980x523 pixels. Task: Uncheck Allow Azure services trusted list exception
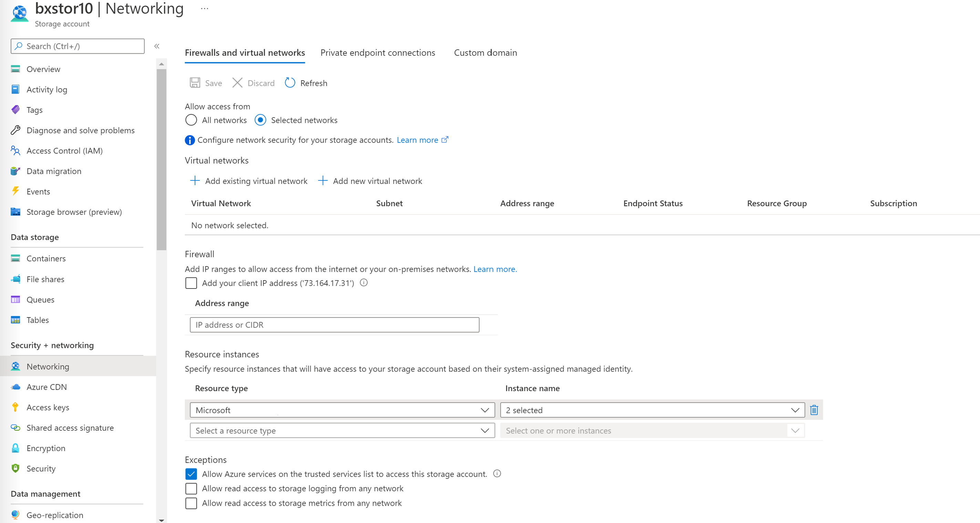[x=192, y=474]
